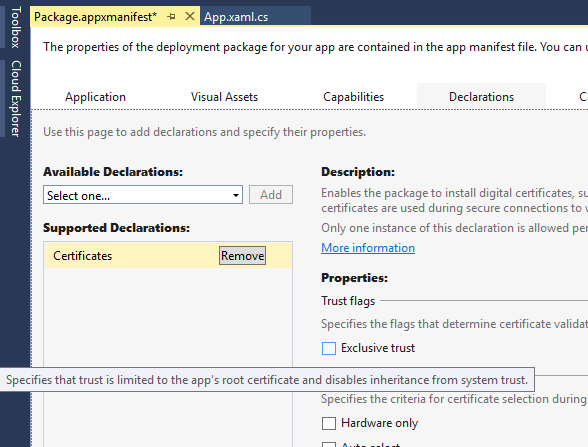588x447 pixels.
Task: Check the Hardware only option
Action: (x=328, y=423)
